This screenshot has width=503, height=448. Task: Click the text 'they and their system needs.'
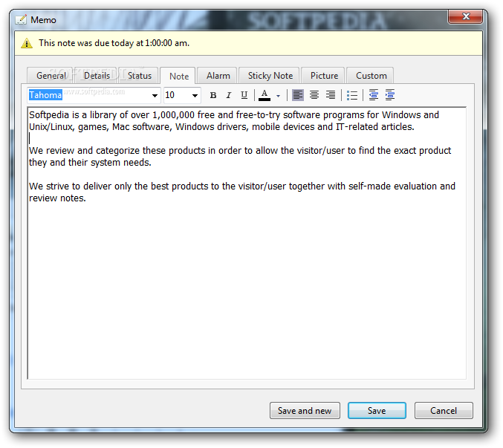[x=90, y=163]
